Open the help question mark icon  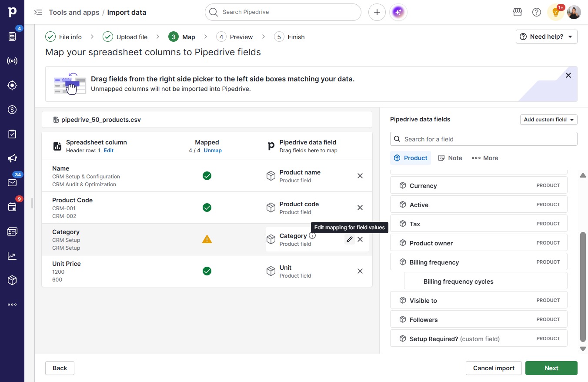coord(537,12)
